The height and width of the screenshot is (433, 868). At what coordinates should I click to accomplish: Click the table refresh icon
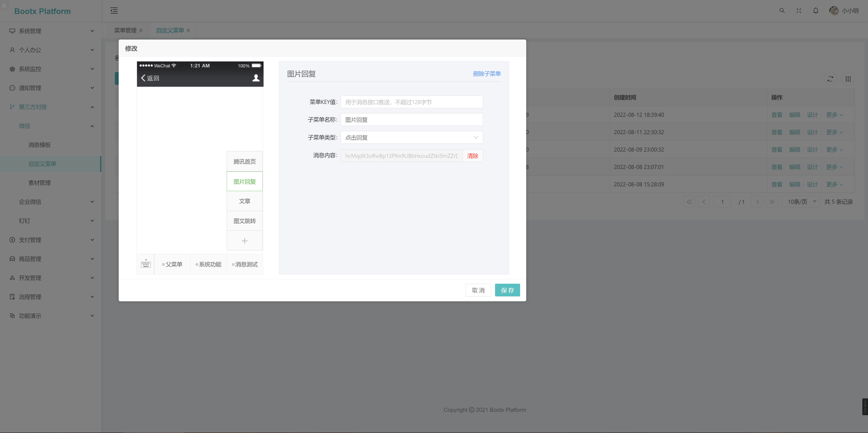pos(830,79)
